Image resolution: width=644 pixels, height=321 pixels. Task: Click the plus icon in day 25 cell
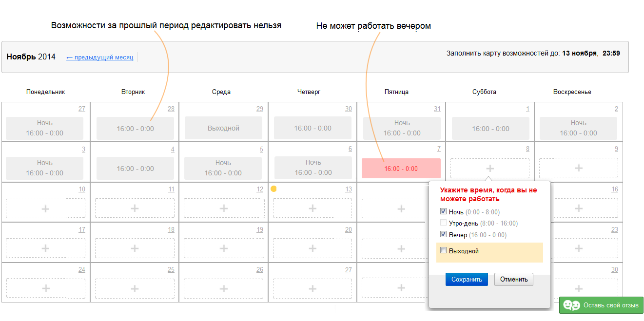point(135,288)
